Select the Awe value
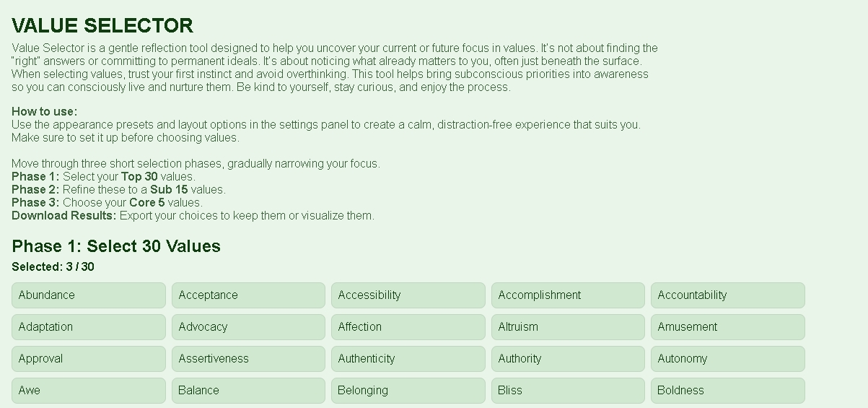868x408 pixels. [x=89, y=391]
